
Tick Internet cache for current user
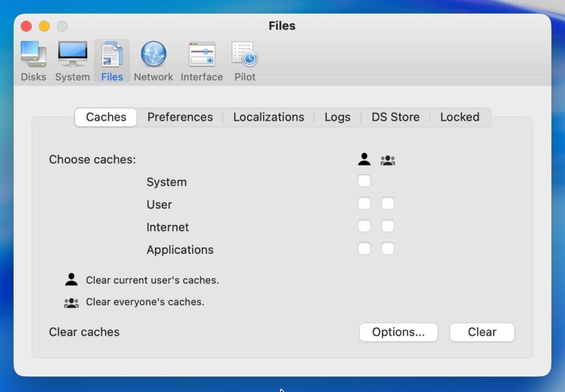(364, 226)
